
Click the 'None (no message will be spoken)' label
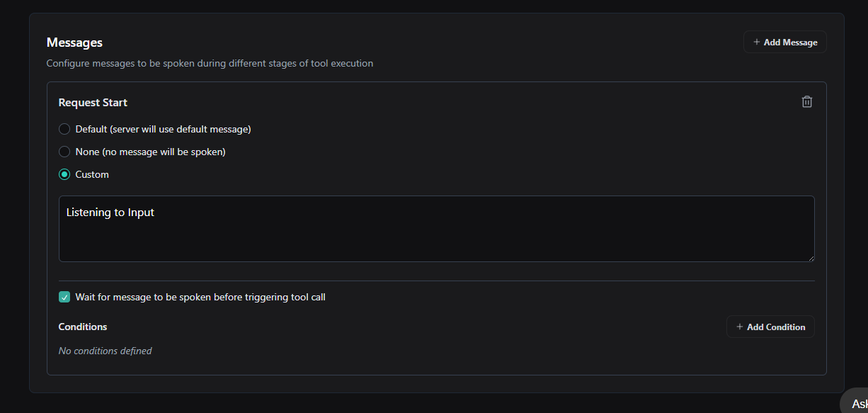(x=150, y=152)
